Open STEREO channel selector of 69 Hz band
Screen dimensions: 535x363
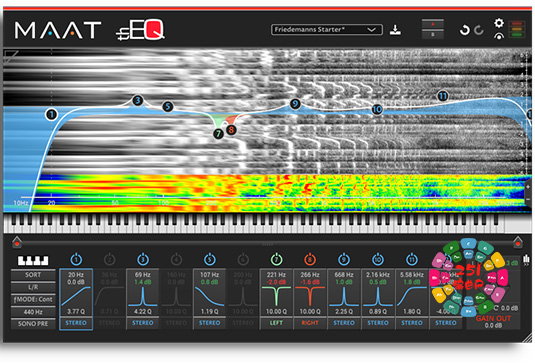point(143,323)
